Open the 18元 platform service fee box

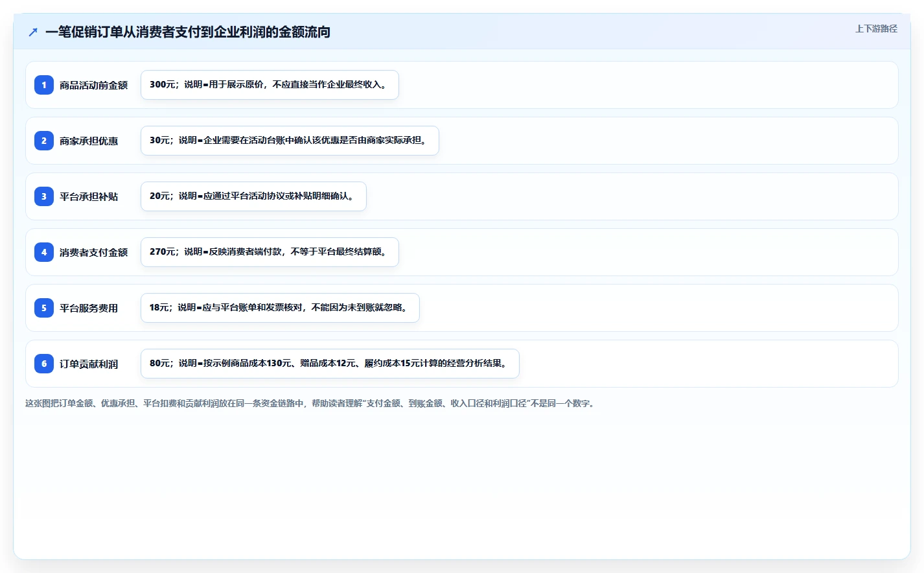point(280,308)
